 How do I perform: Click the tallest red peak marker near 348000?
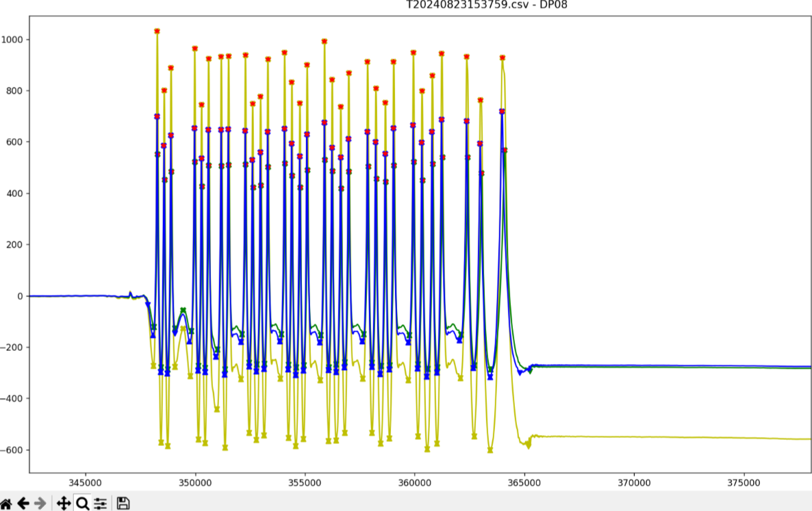coord(156,30)
